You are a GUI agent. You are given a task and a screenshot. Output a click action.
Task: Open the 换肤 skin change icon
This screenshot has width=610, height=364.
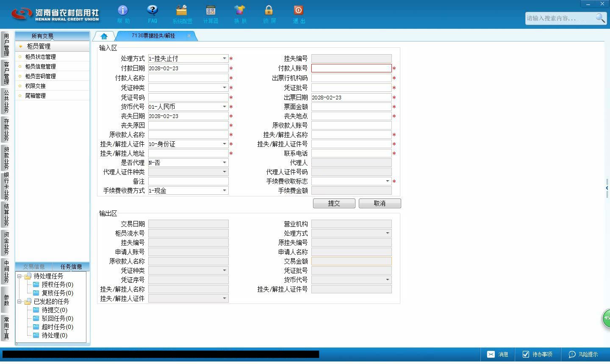(x=240, y=10)
